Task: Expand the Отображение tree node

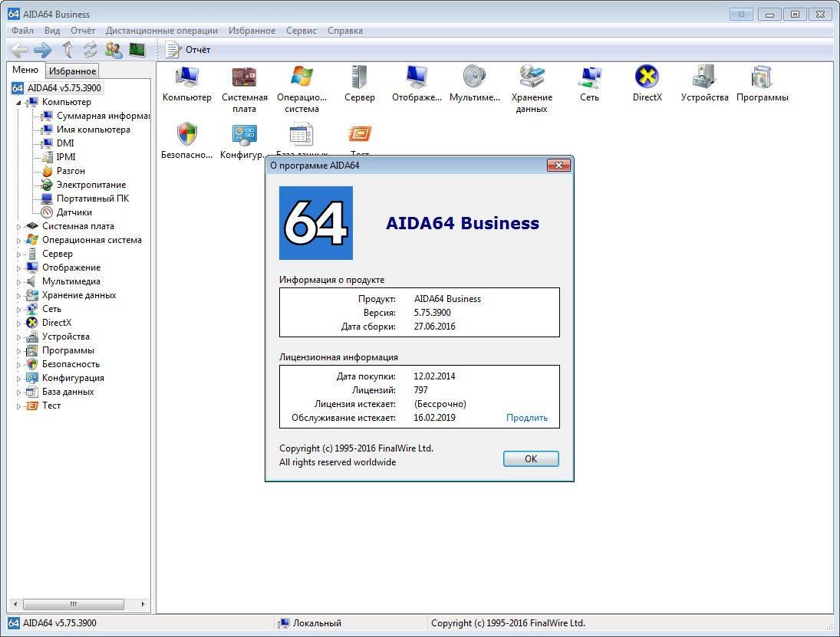Action: coord(18,268)
